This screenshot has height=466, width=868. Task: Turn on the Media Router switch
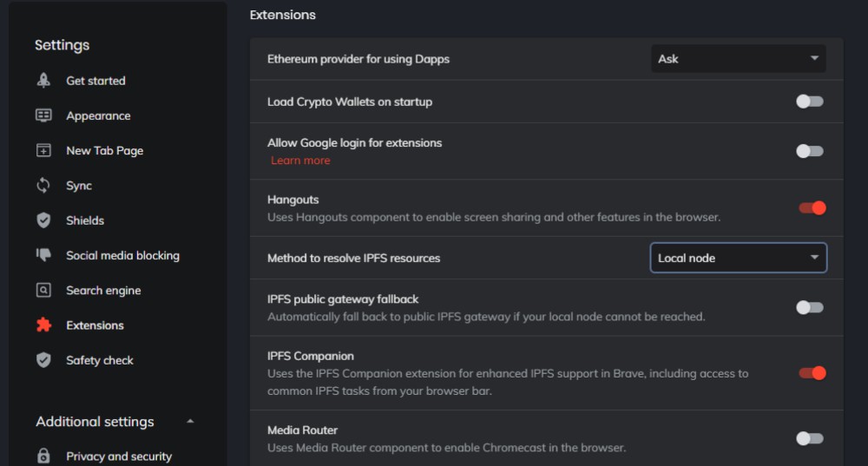[x=810, y=438]
